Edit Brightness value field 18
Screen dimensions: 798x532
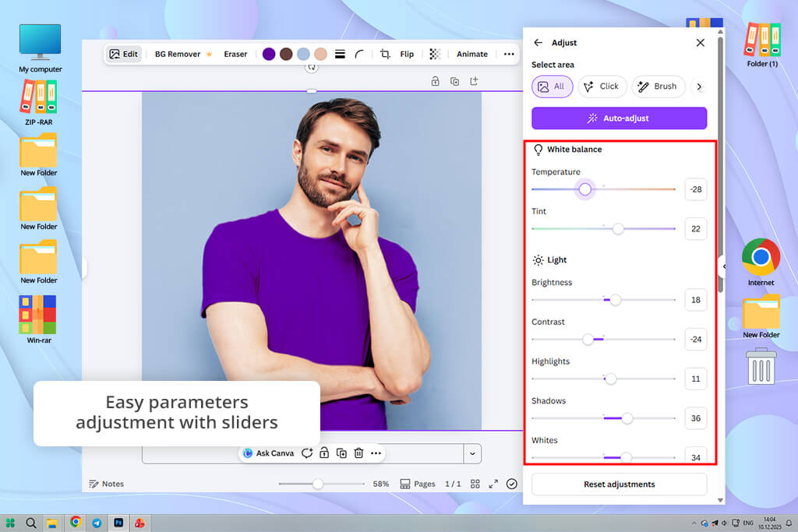pyautogui.click(x=696, y=300)
